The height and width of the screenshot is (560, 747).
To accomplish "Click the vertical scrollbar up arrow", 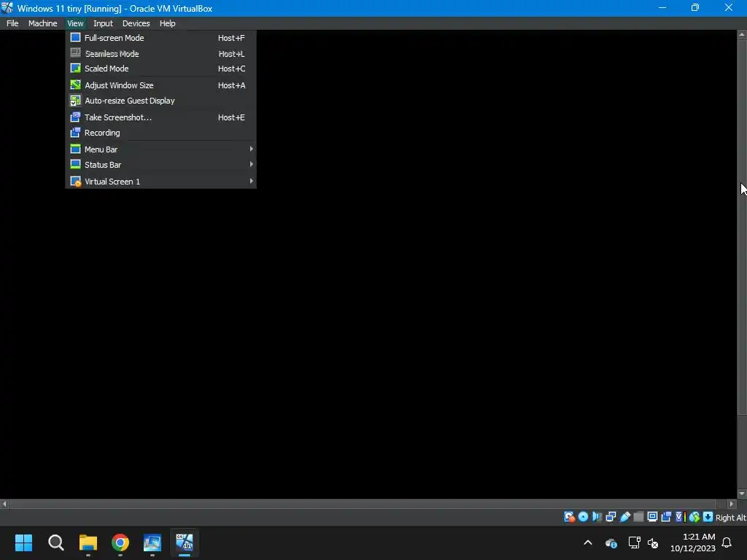I will pos(742,35).
